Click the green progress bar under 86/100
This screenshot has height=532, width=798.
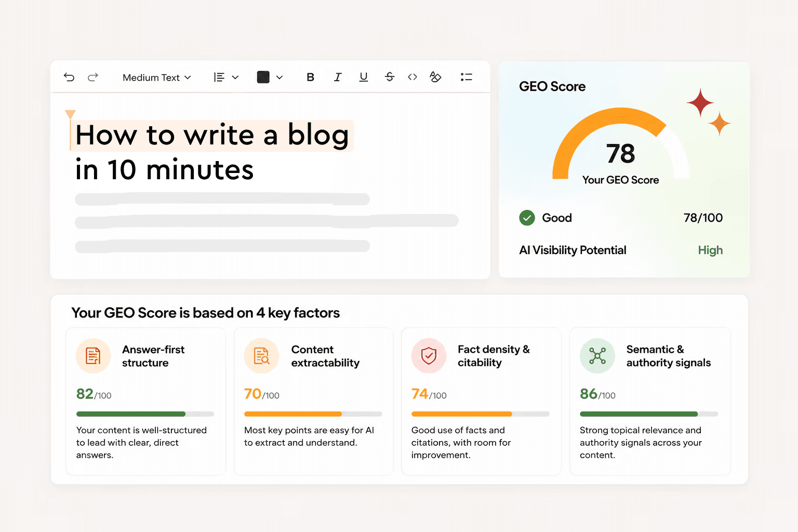(x=649, y=414)
